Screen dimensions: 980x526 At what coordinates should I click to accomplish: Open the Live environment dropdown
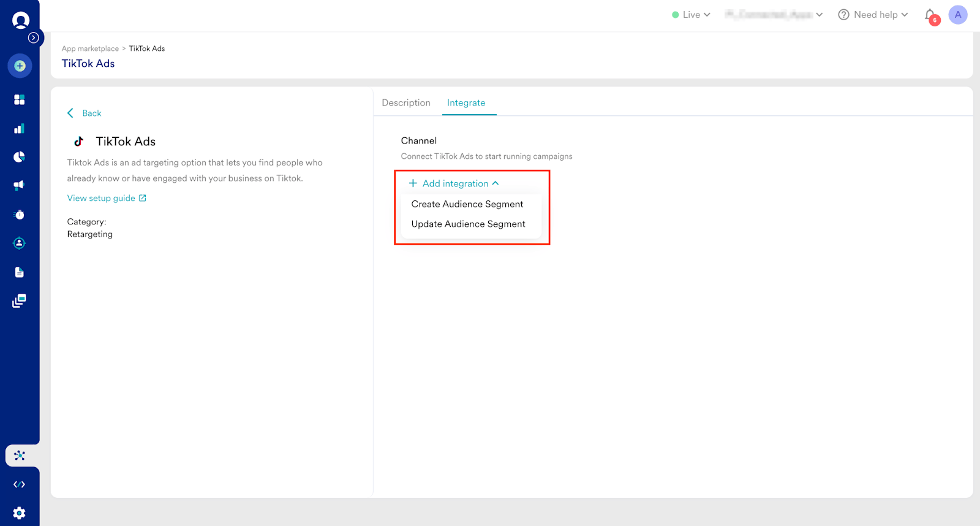691,15
